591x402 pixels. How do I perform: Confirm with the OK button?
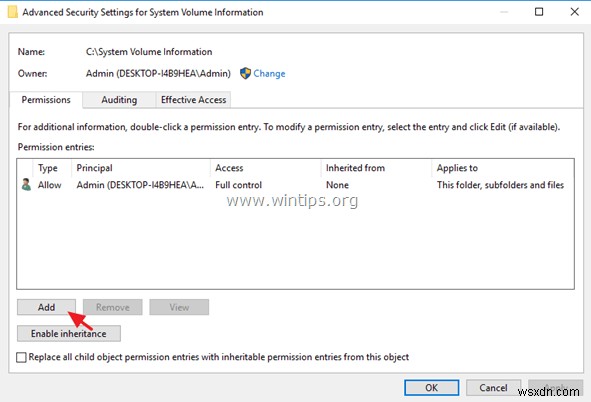(x=432, y=388)
